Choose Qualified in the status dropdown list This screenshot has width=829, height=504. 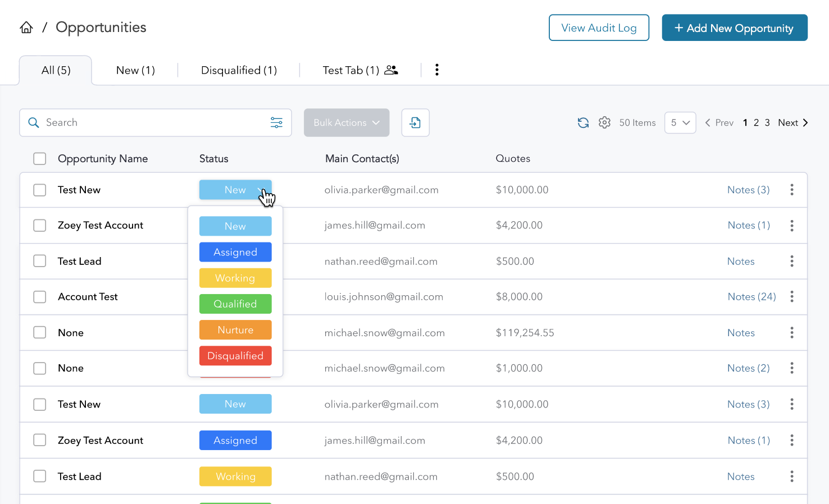point(235,304)
